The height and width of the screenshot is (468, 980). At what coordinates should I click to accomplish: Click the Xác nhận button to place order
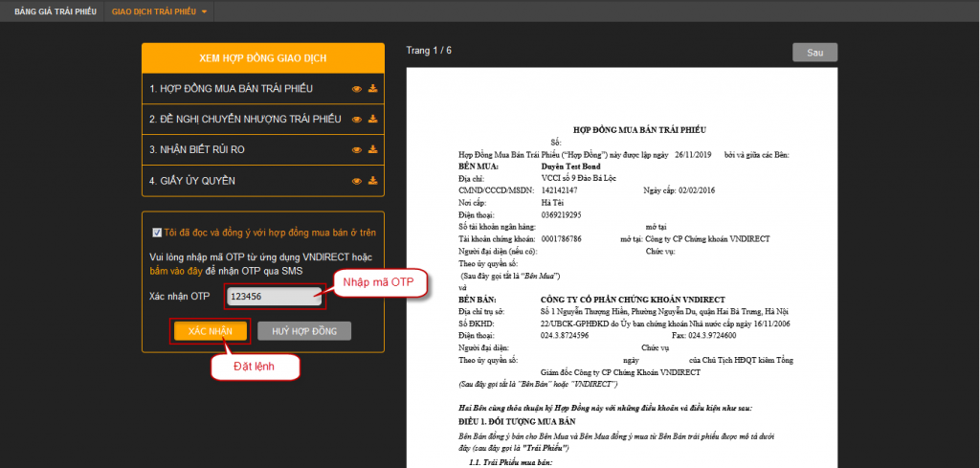pyautogui.click(x=211, y=330)
